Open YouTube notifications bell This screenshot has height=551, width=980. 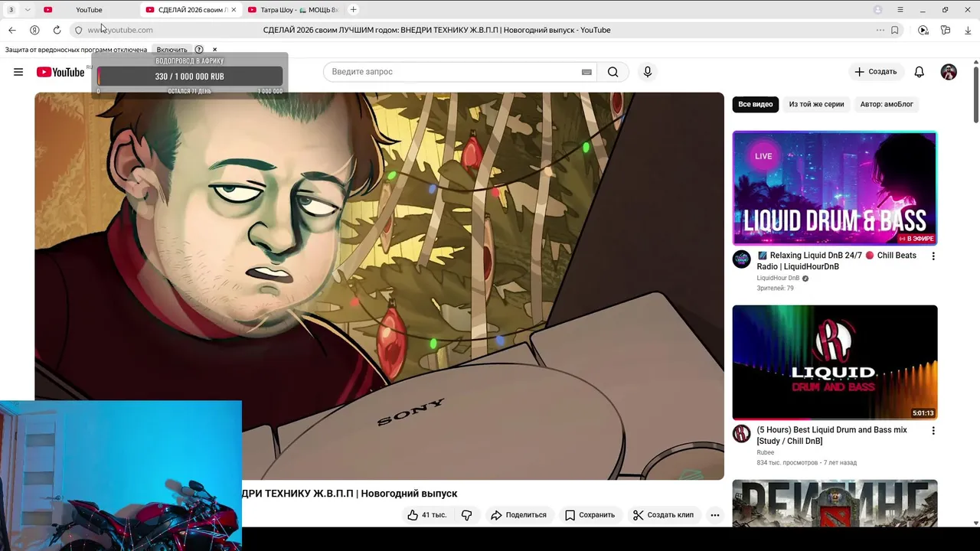[920, 72]
